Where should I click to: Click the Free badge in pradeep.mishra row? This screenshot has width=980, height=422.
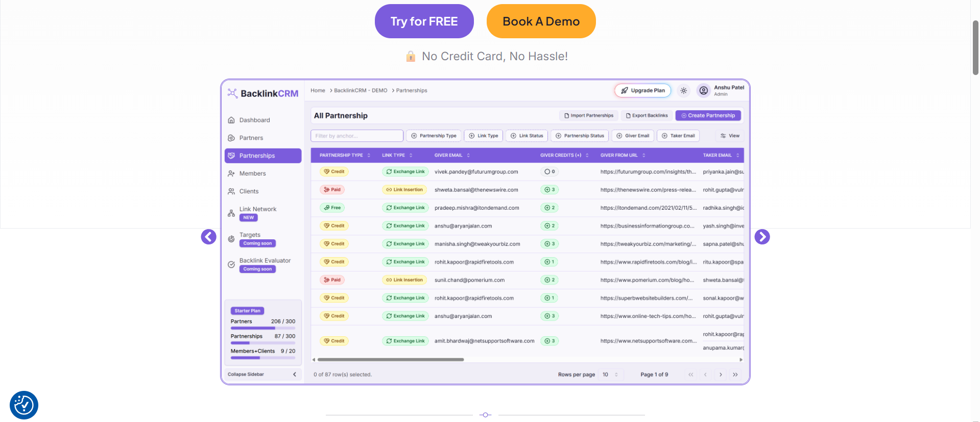click(x=332, y=208)
